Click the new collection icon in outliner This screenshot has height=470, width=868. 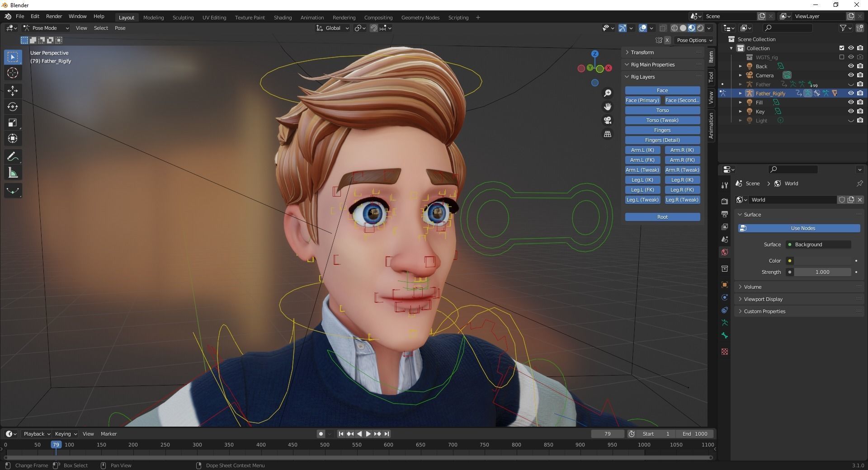click(860, 28)
